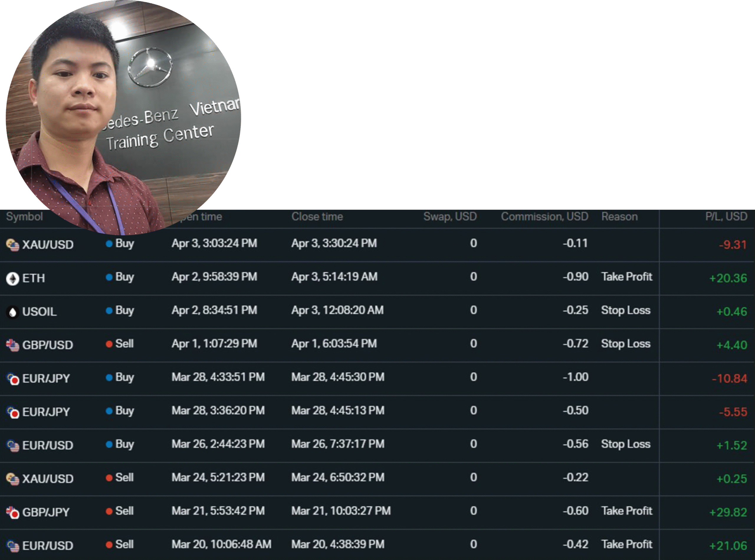Click the Commission, USD column header
755x560 pixels.
[544, 217]
